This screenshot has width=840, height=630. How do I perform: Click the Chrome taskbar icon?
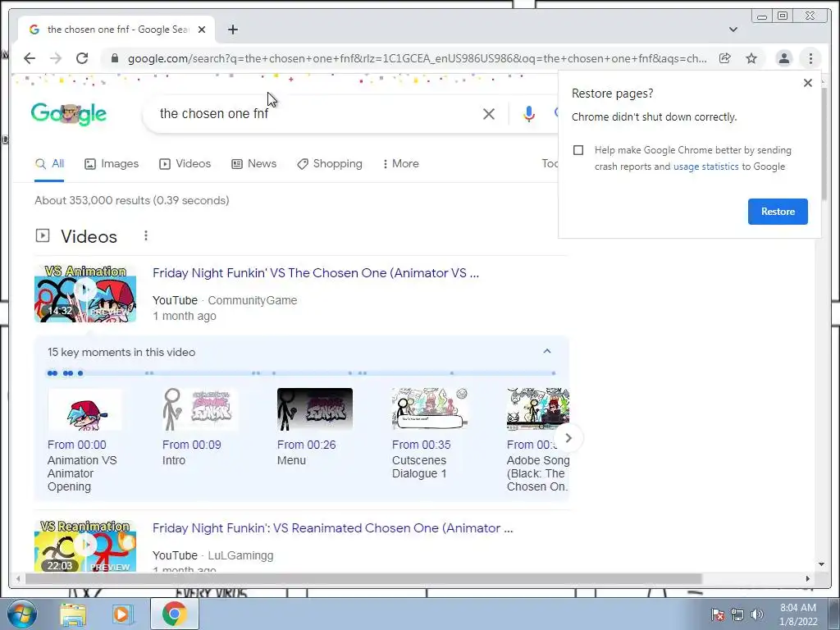click(x=174, y=614)
